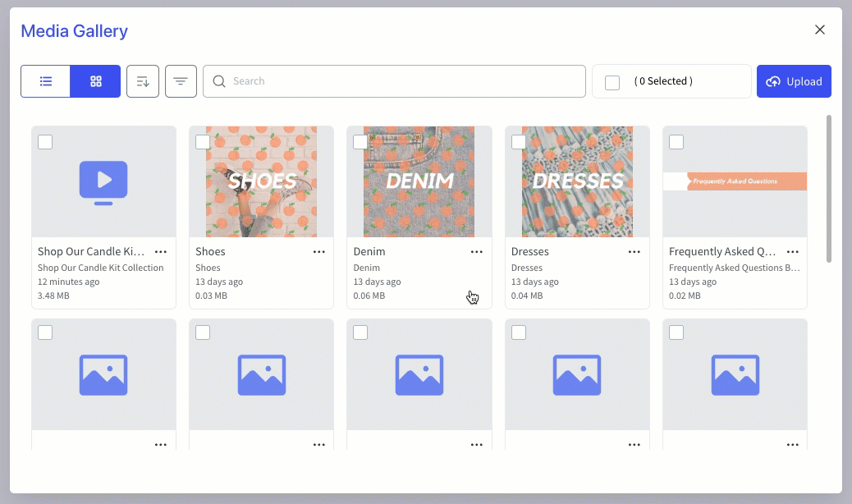Click the Upload button
The image size is (852, 504).
coord(794,81)
